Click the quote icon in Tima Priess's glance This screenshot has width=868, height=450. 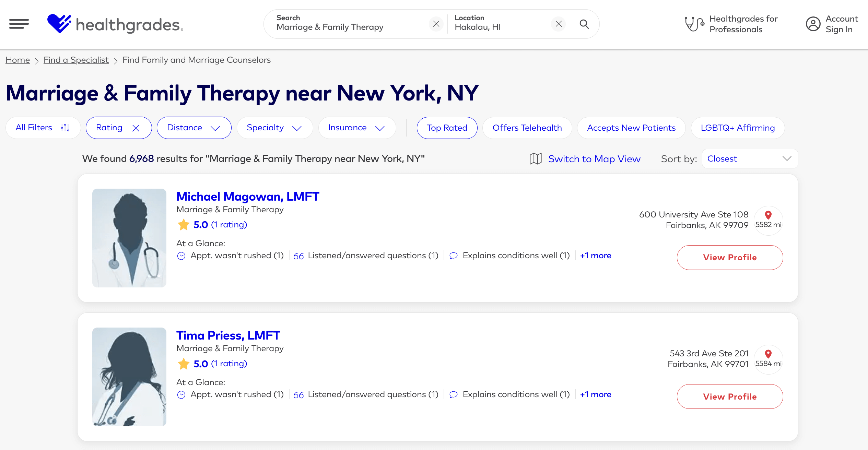[298, 395]
